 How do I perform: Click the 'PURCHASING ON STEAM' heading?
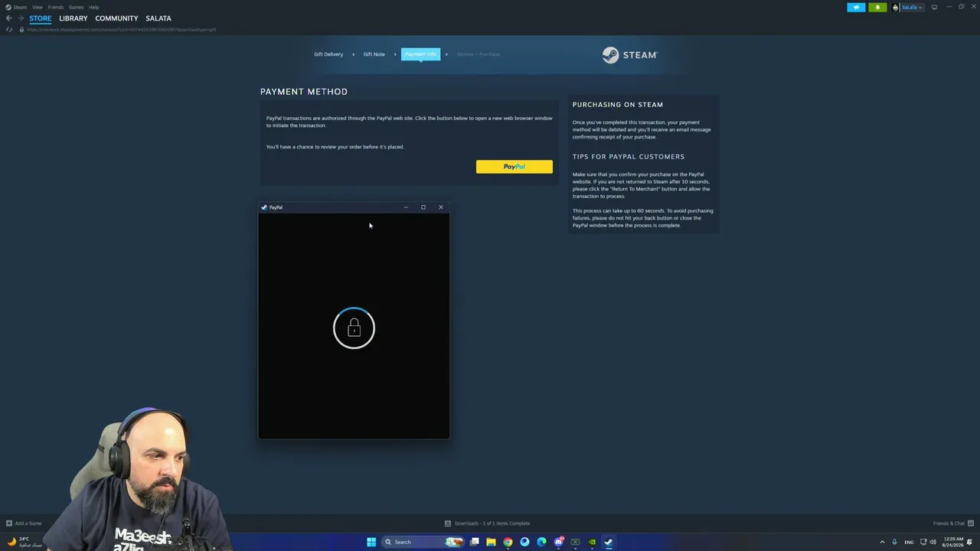click(618, 105)
